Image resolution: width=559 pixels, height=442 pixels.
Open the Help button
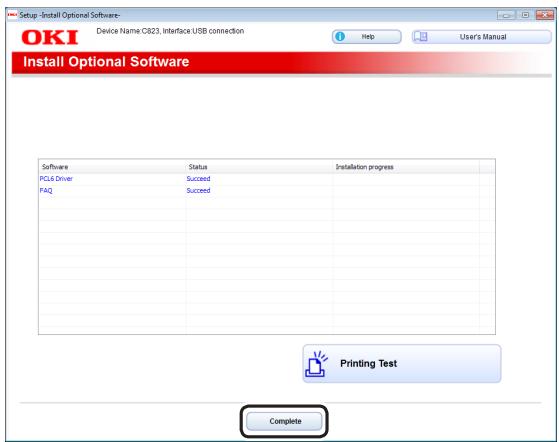[366, 37]
